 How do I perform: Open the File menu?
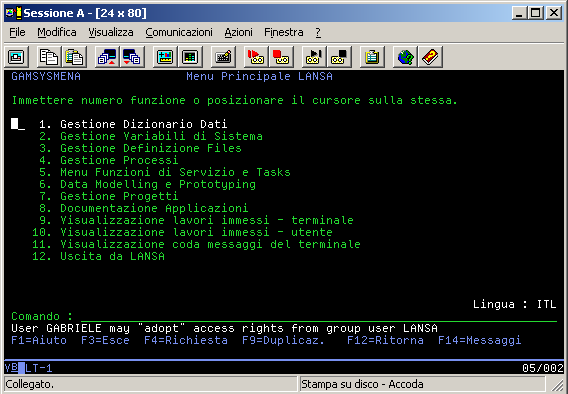(x=17, y=32)
